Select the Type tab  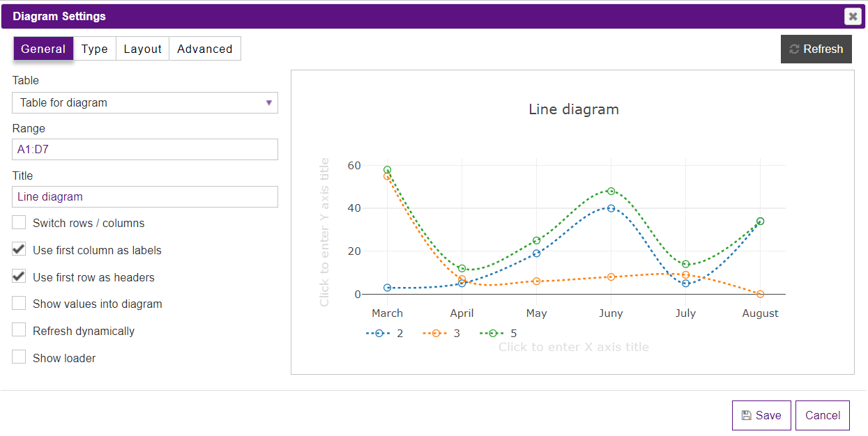(94, 48)
